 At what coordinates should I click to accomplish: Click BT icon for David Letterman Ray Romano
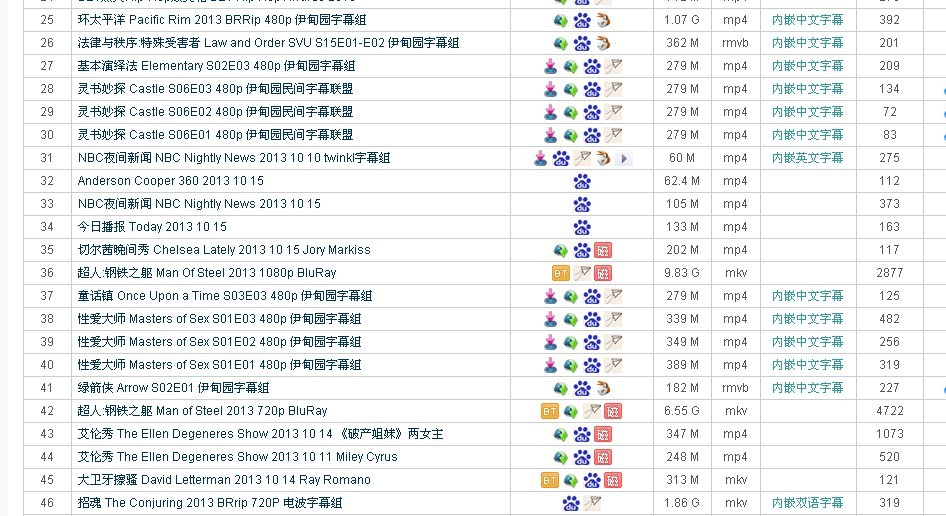click(x=550, y=480)
